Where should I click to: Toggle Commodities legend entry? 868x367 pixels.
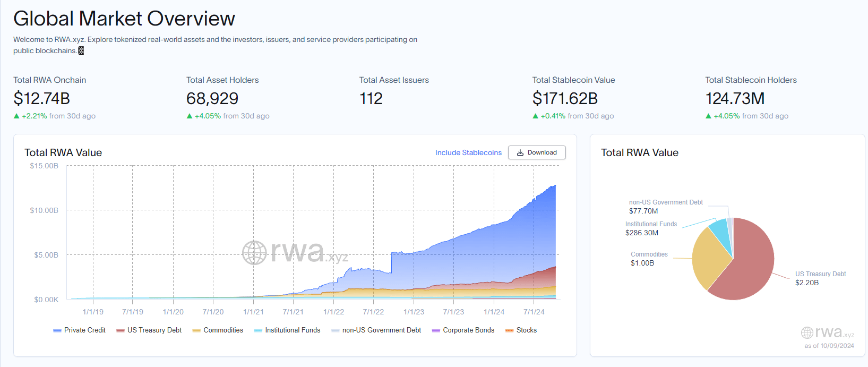click(218, 330)
